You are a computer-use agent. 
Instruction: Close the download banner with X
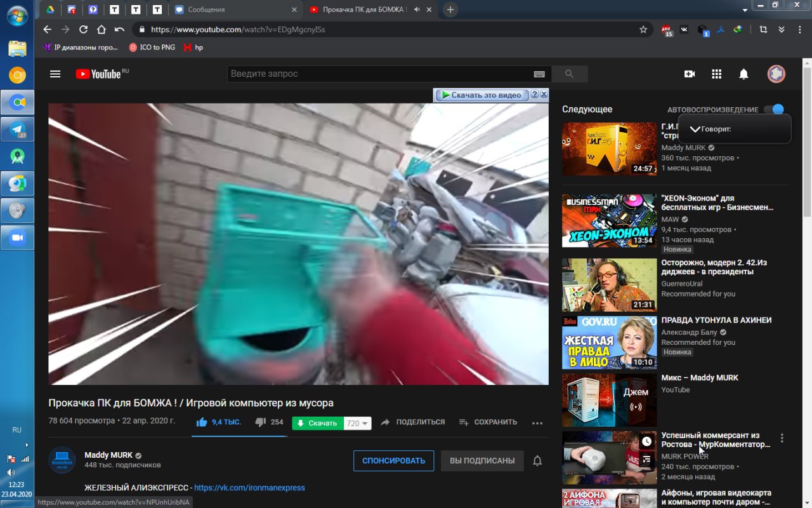click(544, 94)
